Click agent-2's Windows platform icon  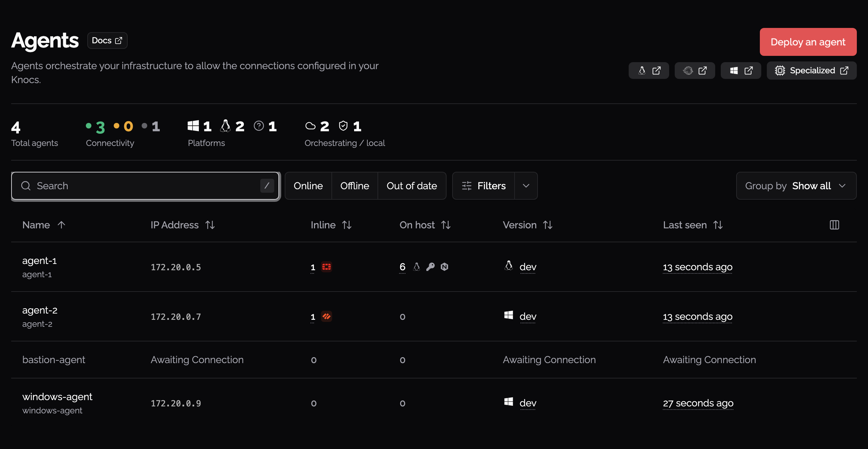click(509, 315)
